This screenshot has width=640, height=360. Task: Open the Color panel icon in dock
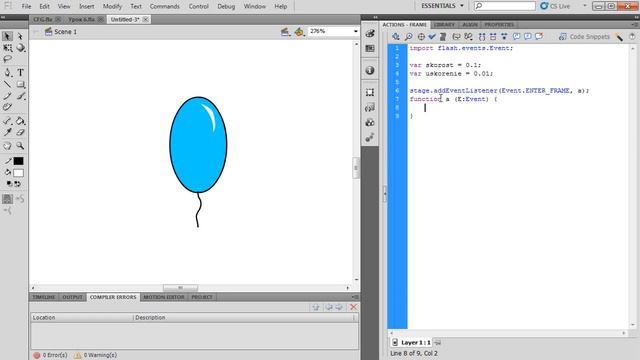370,33
